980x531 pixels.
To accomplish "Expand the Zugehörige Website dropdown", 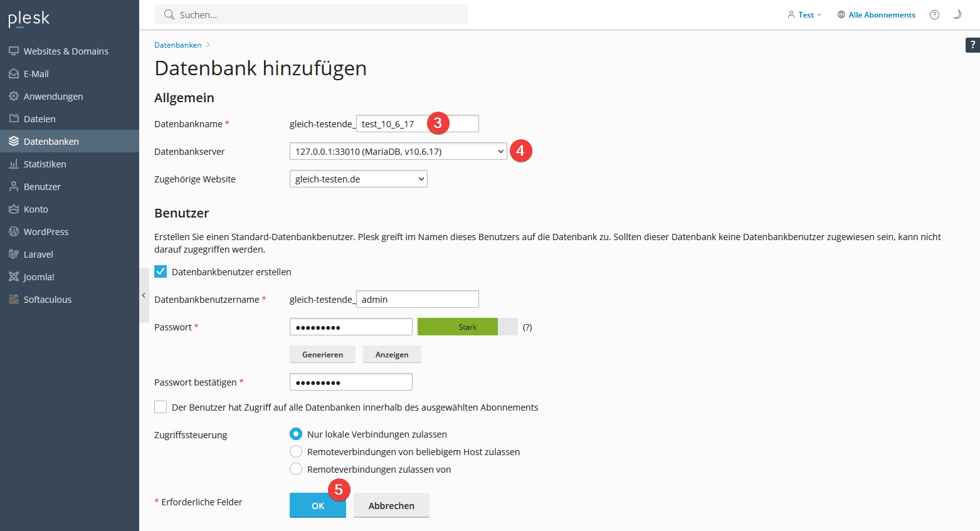I will pyautogui.click(x=358, y=179).
